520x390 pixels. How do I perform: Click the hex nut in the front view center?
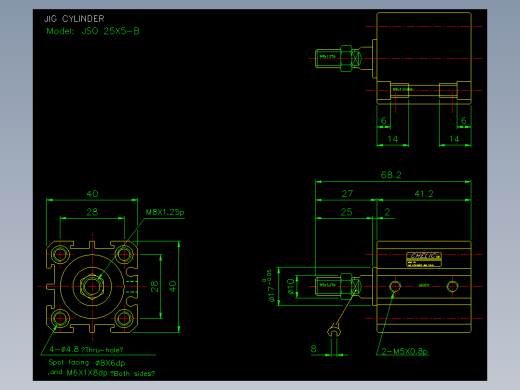coord(92,286)
